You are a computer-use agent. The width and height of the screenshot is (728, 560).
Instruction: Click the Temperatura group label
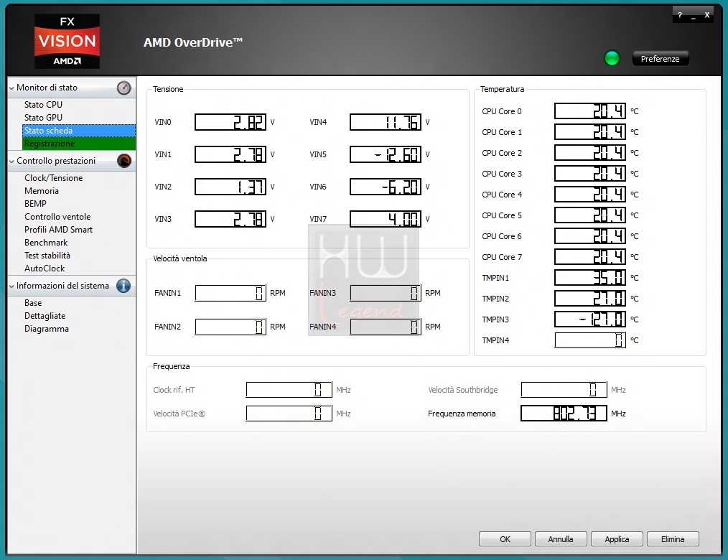[502, 89]
